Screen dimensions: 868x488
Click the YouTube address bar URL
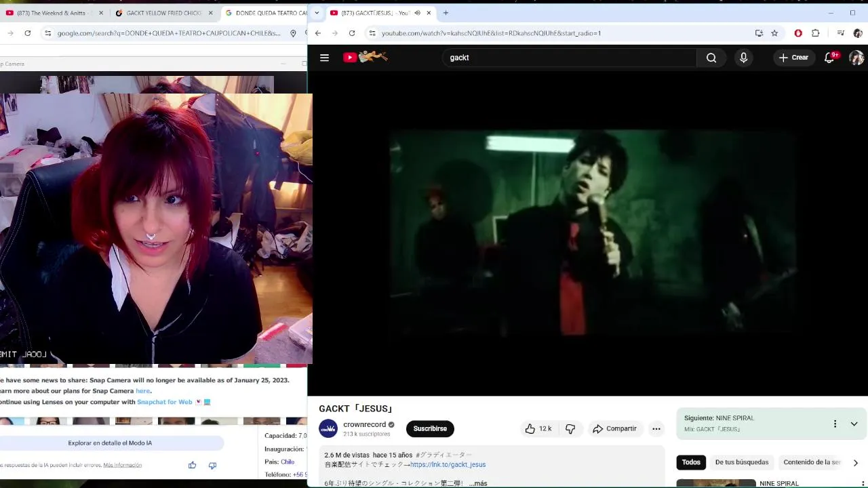491,33
